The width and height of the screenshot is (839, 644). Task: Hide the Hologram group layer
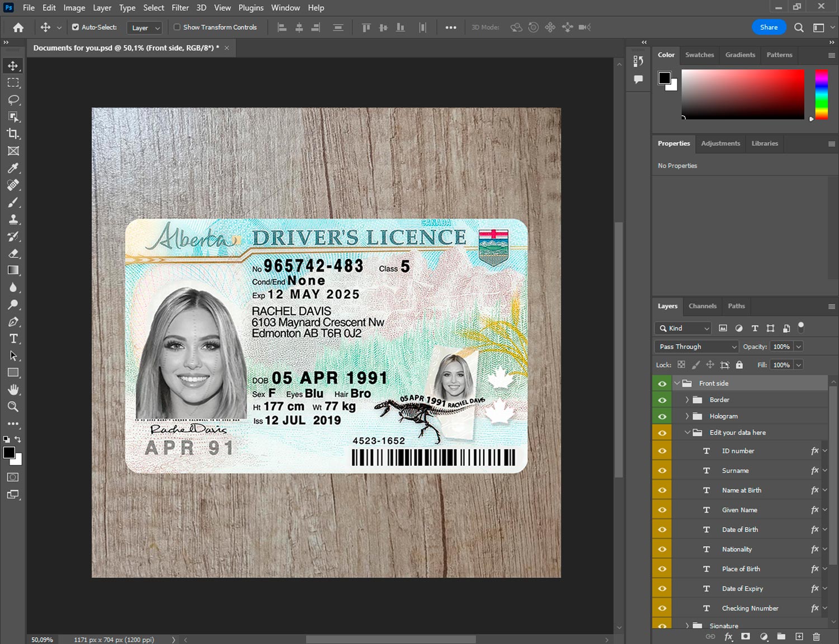(662, 416)
